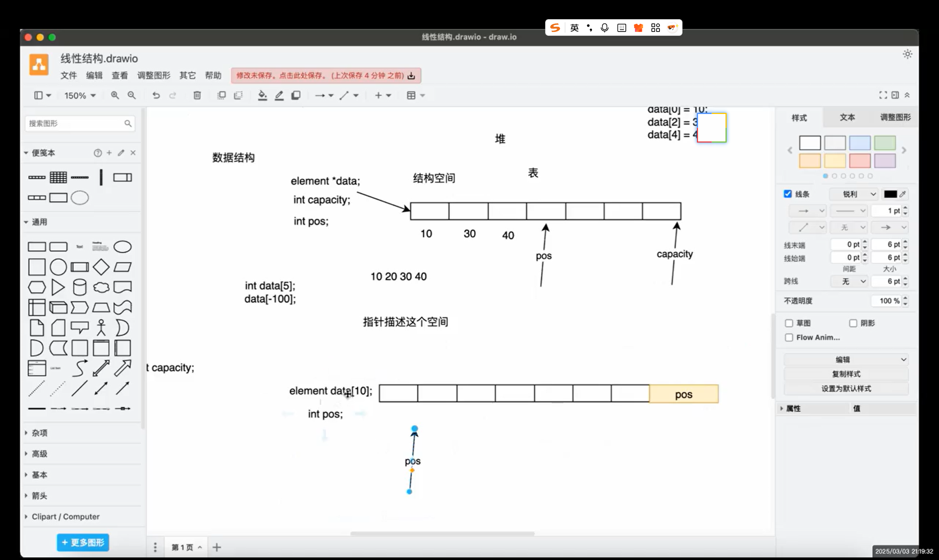Pick the red style color swatch
This screenshot has width=939, height=560.
click(860, 161)
